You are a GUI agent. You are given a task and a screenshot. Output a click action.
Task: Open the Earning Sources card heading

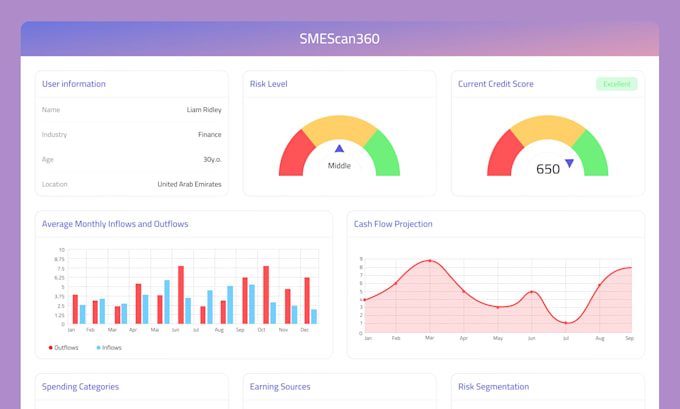(280, 386)
